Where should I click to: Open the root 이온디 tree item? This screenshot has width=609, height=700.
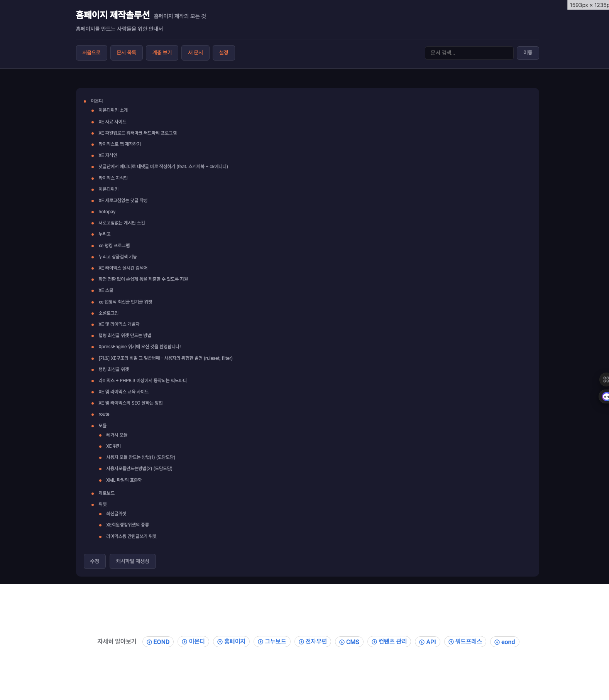[x=96, y=101]
